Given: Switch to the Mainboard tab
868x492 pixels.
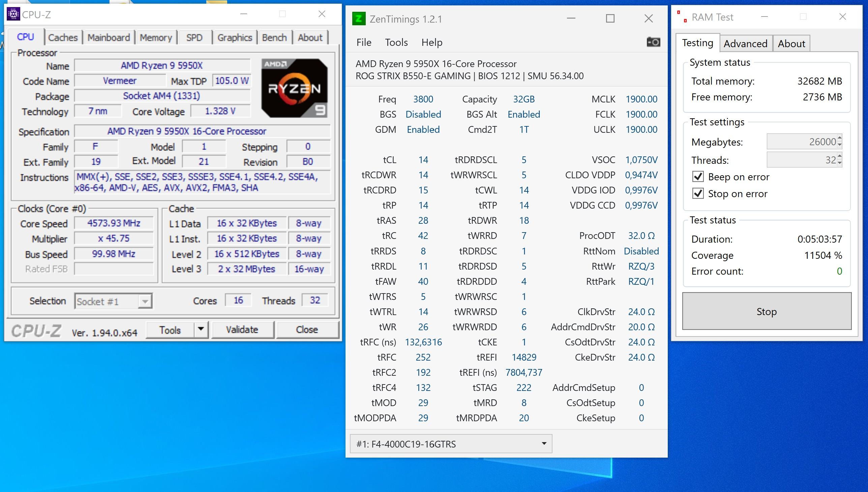Looking at the screenshot, I should 109,37.
